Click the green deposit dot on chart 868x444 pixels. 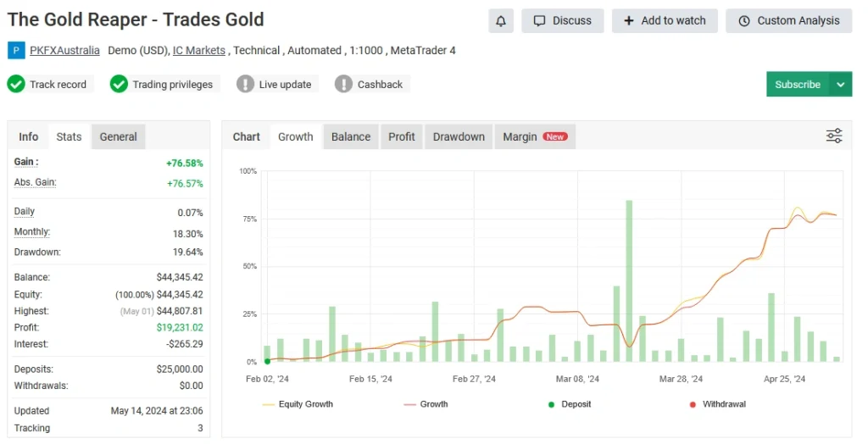[x=267, y=362]
